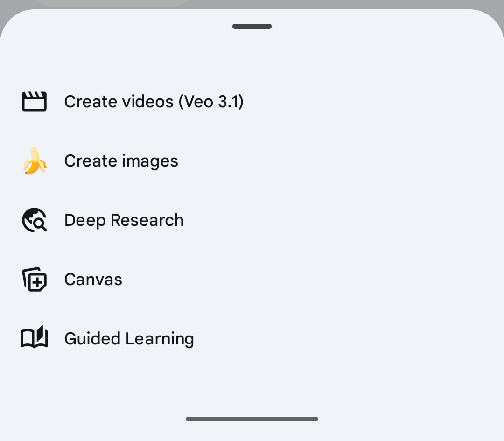Tap the drag handle atop the sheet
The image size is (504, 441).
tap(252, 27)
